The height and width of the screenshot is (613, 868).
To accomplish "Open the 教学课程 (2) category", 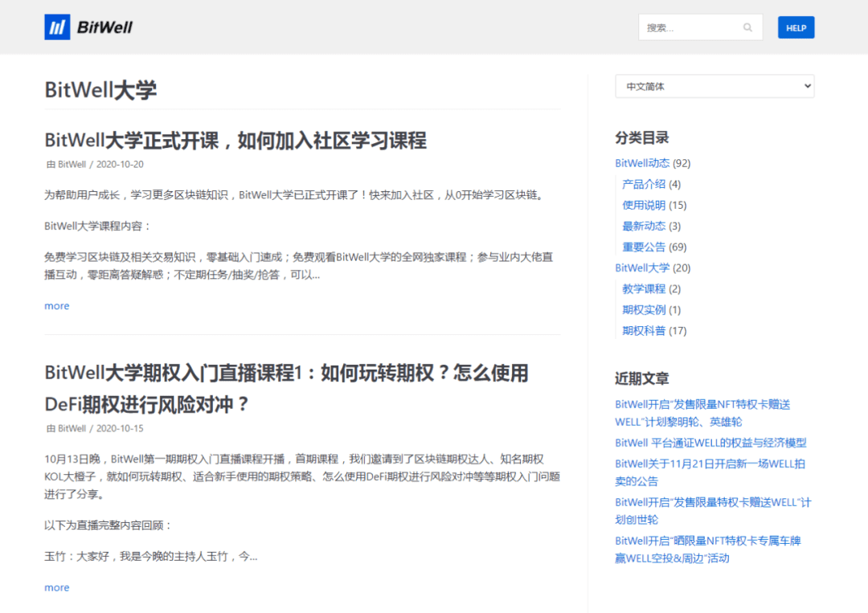I will click(644, 288).
